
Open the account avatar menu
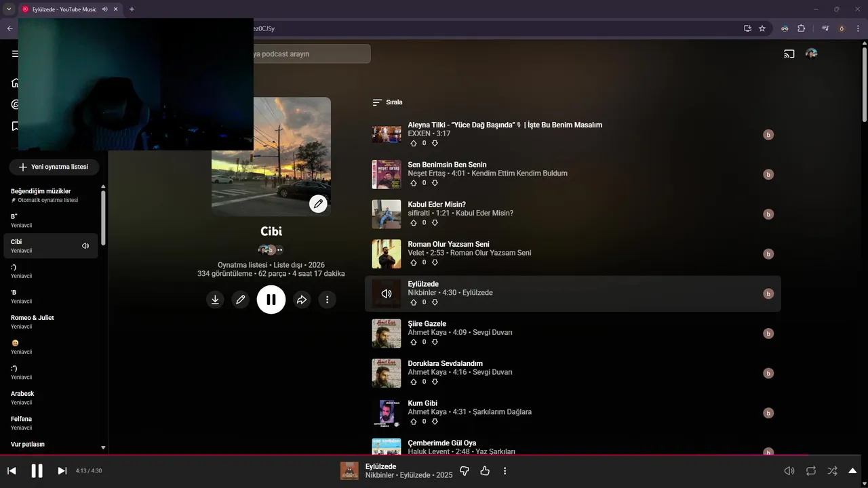(x=811, y=54)
